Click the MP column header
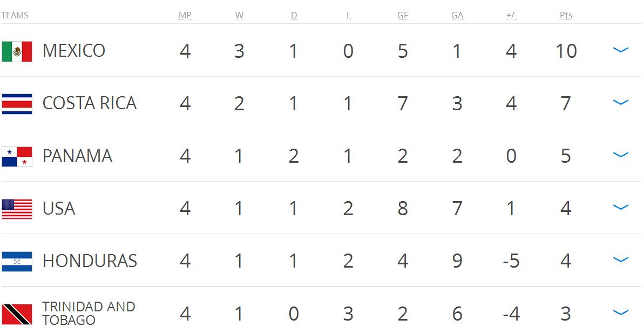This screenshot has height=333, width=644. pos(185,15)
